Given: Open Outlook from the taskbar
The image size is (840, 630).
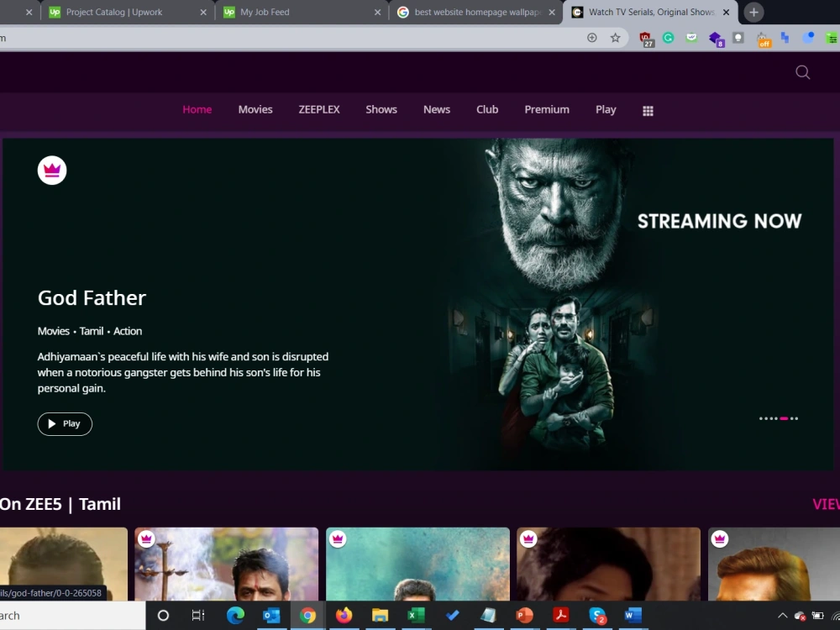Looking at the screenshot, I should [271, 615].
